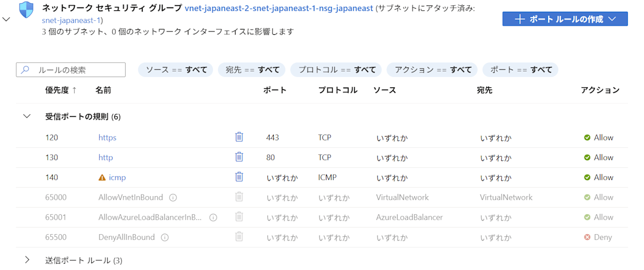Sort by ソース column header
The image size is (644, 270).
[x=385, y=90]
